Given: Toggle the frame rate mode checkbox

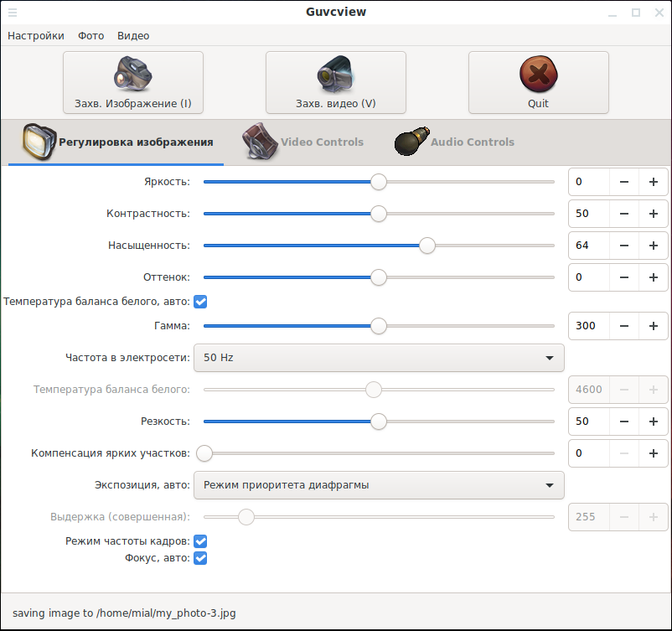Looking at the screenshot, I should coord(200,541).
